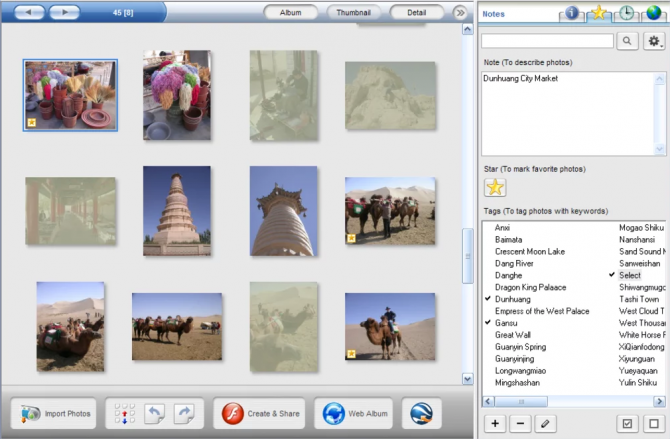Add a new tag with plus button

click(x=495, y=423)
